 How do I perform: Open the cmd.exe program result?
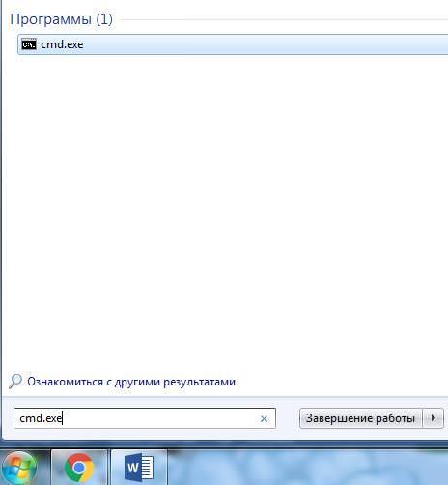click(233, 44)
